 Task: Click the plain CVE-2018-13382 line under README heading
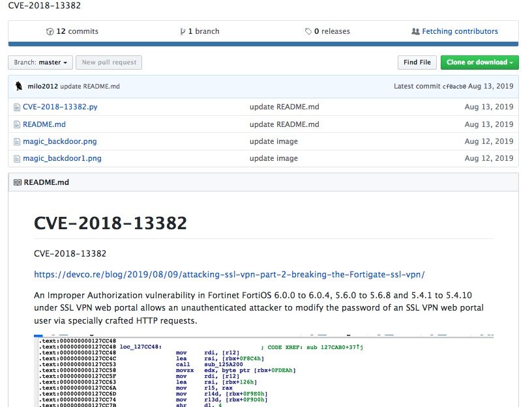70,253
